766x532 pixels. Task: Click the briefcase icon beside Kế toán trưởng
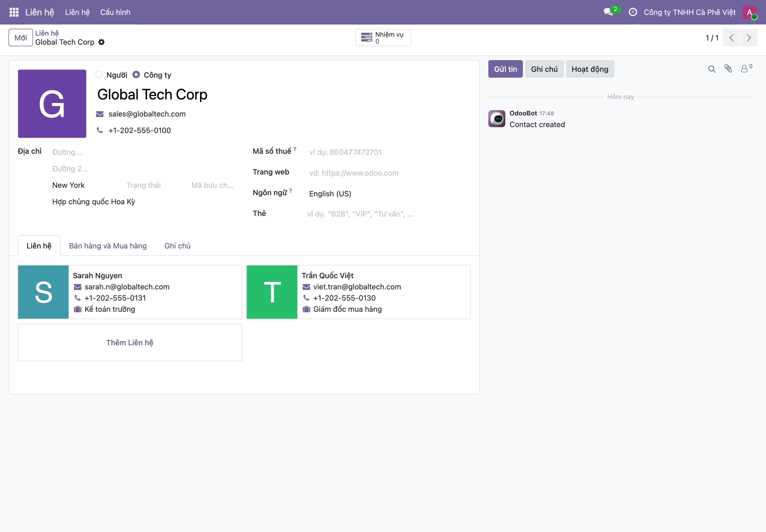click(78, 309)
